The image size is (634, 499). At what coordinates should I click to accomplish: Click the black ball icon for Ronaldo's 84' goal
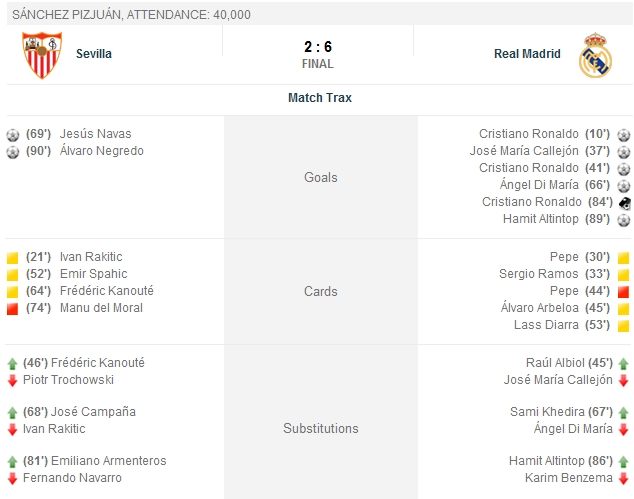coord(623,202)
